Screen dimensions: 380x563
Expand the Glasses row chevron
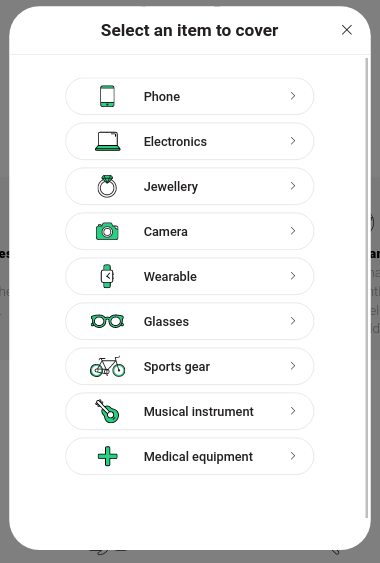pos(293,321)
